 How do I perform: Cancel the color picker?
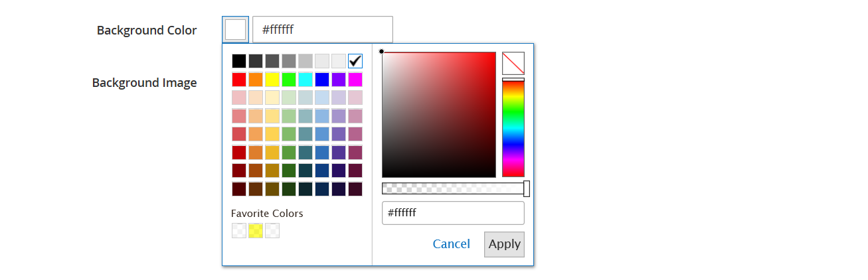(452, 244)
